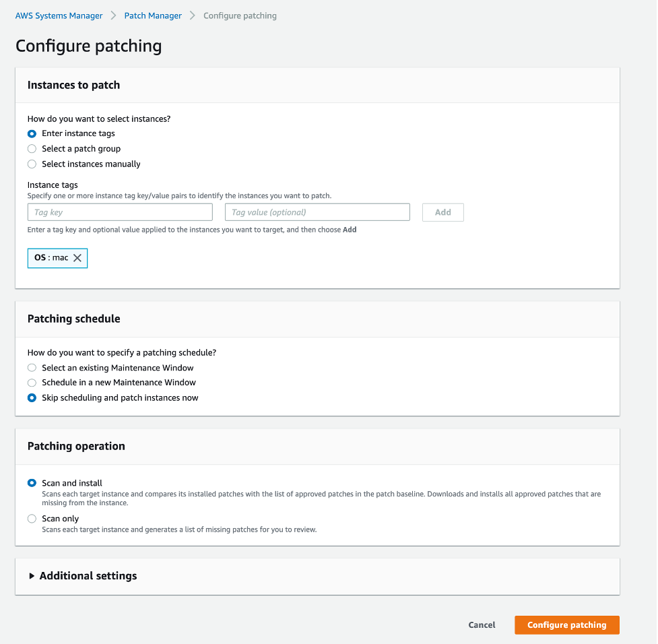Screen dimensions: 658x644
Task: Remove the OS : mac instance tag
Action: pyautogui.click(x=77, y=258)
